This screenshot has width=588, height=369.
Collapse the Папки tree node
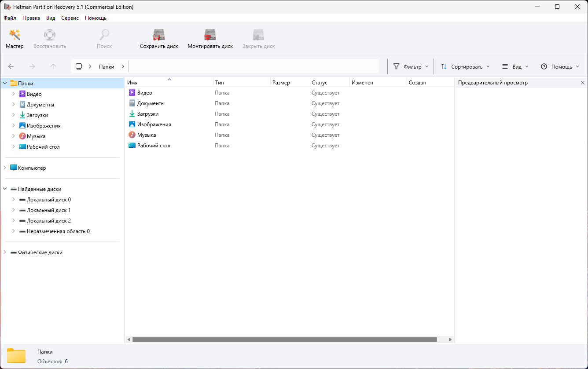point(5,84)
